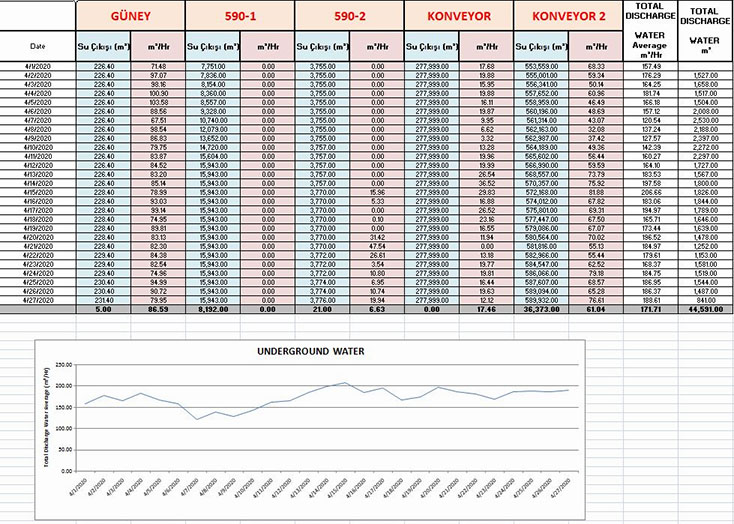The image size is (734, 524).
Task: Click GÜNEY m³/Hr value 103.58
Action: pos(158,102)
